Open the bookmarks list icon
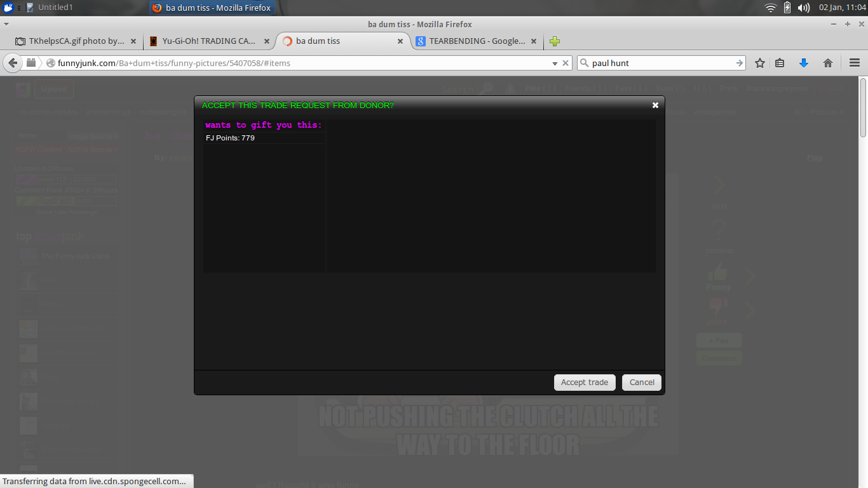The image size is (868, 488). pyautogui.click(x=780, y=63)
